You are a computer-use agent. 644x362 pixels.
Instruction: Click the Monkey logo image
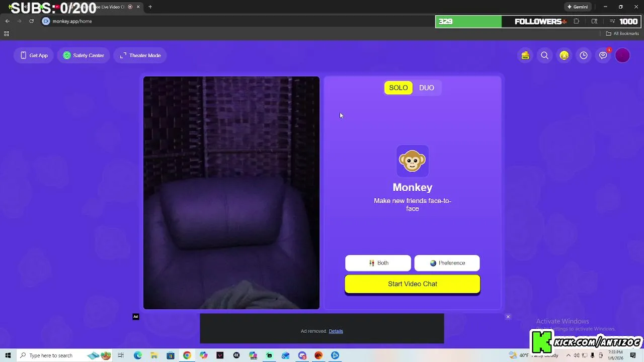[413, 161]
